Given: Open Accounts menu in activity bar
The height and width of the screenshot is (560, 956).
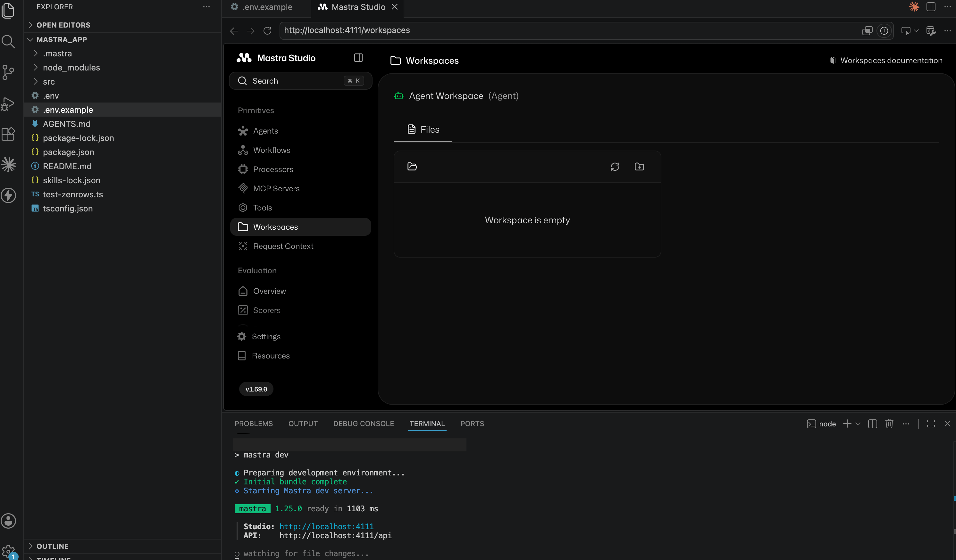Looking at the screenshot, I should [8, 521].
